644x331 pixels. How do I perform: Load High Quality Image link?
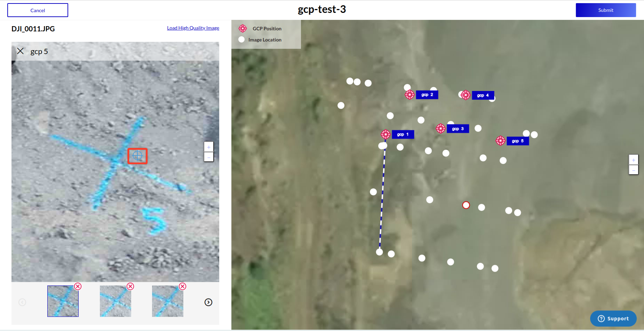pyautogui.click(x=193, y=28)
